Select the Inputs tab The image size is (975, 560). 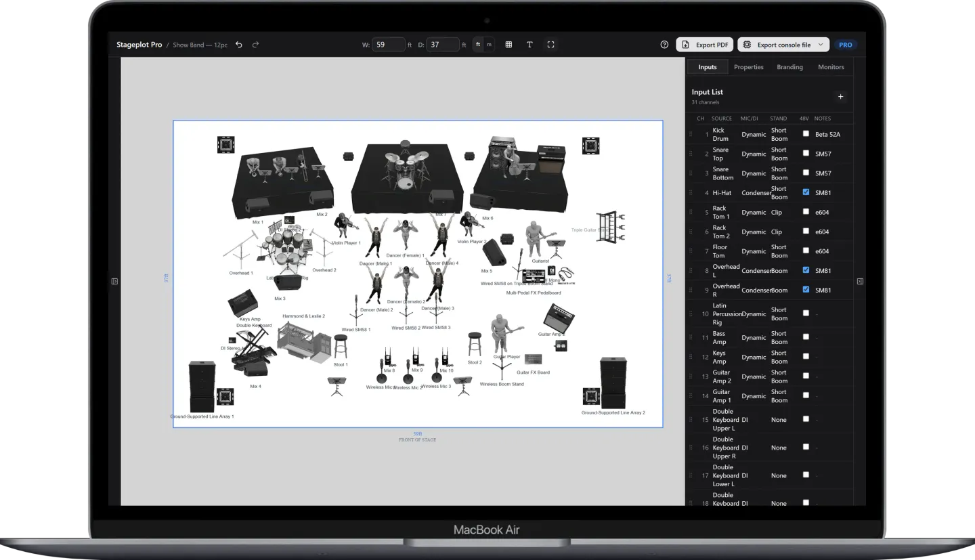click(708, 67)
